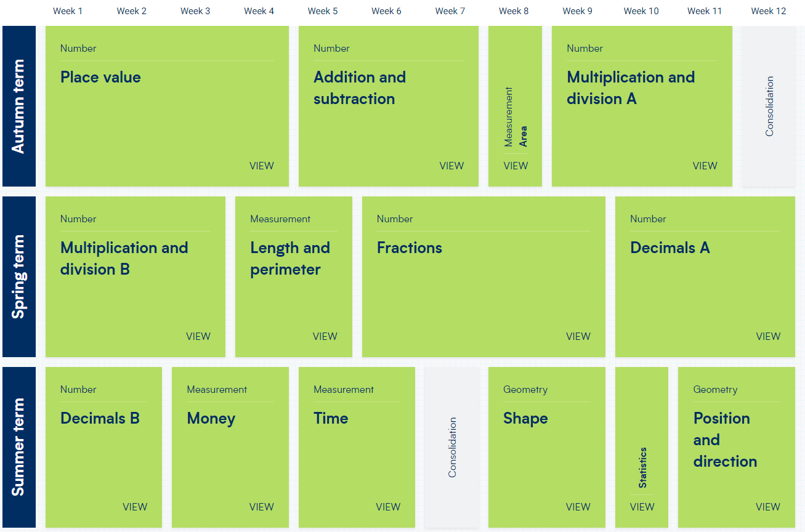
Task: Click VIEW on Addition and subtraction card
Action: coord(451,166)
